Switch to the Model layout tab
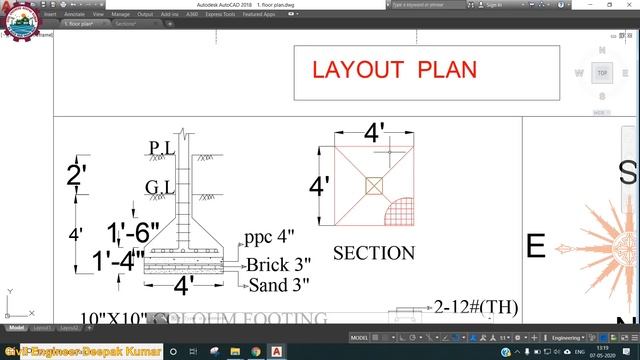The image size is (640, 360). pos(16,328)
